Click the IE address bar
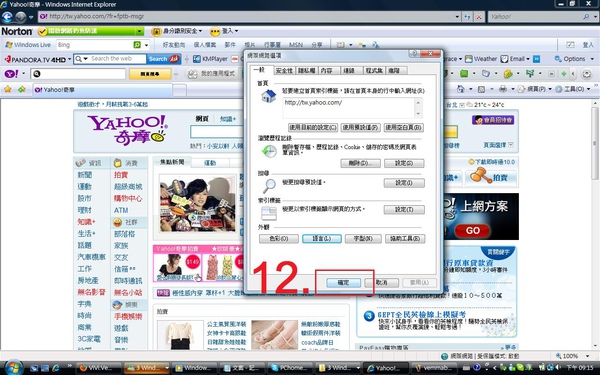 coord(246,16)
